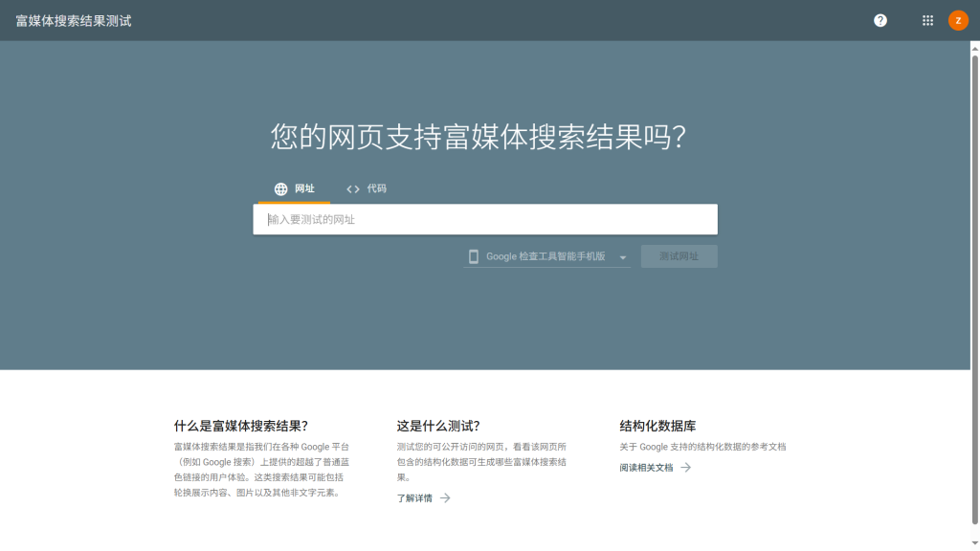Viewport: 980px width, 551px height.
Task: Focus the 输入要测试的网址 input field
Action: (485, 219)
